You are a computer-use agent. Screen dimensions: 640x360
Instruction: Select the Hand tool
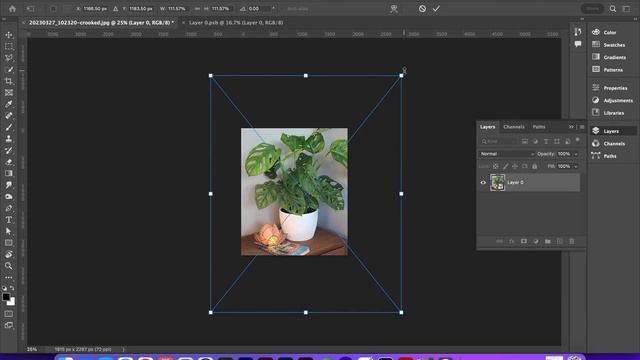tap(9, 254)
